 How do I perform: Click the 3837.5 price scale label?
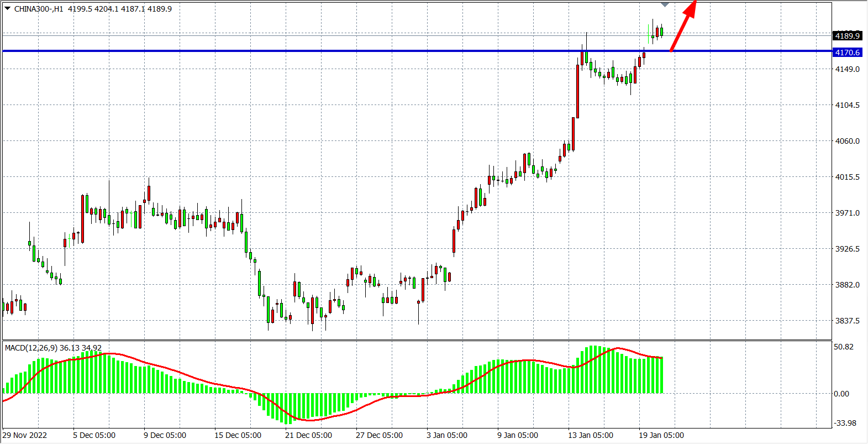coord(847,321)
